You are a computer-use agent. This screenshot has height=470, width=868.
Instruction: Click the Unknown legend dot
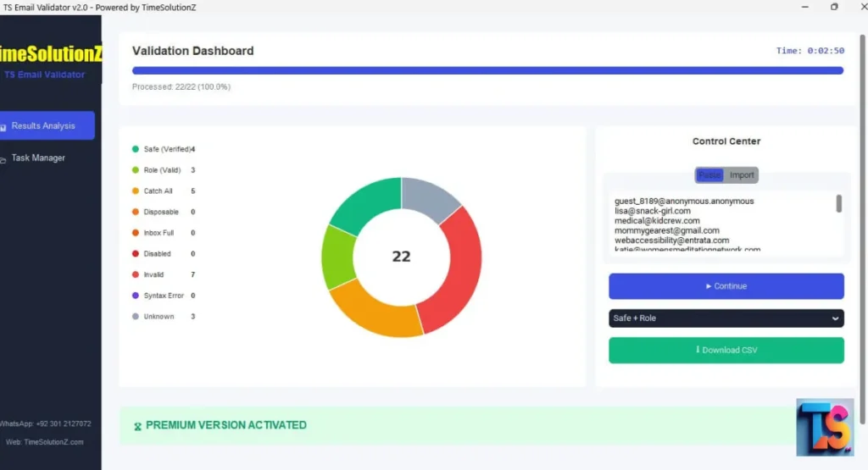[x=135, y=316]
